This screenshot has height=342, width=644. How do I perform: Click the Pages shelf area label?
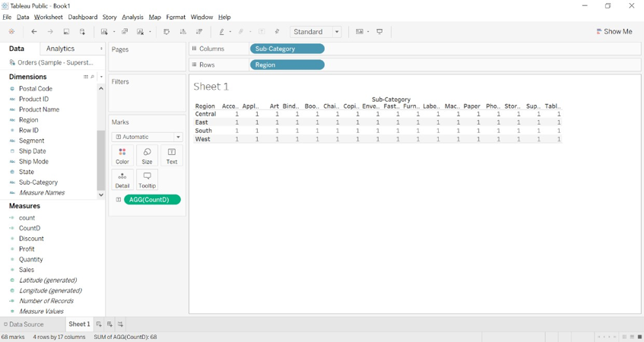120,49
